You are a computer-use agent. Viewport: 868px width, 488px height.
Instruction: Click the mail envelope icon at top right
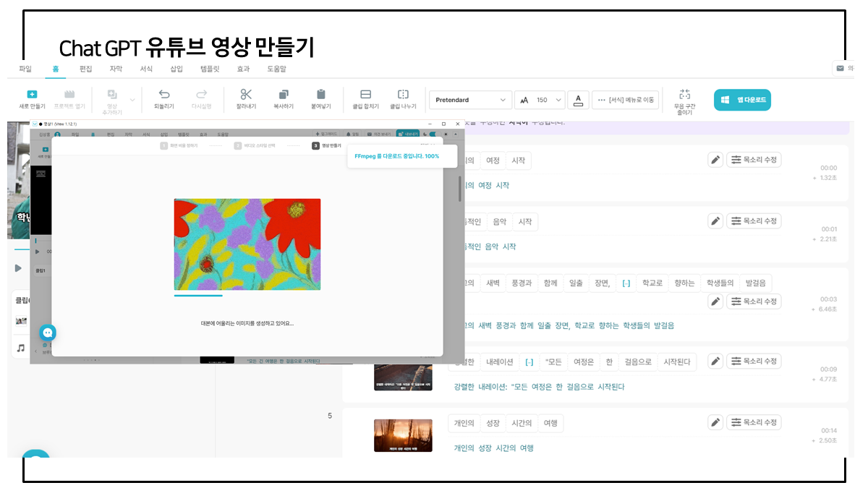(840, 69)
